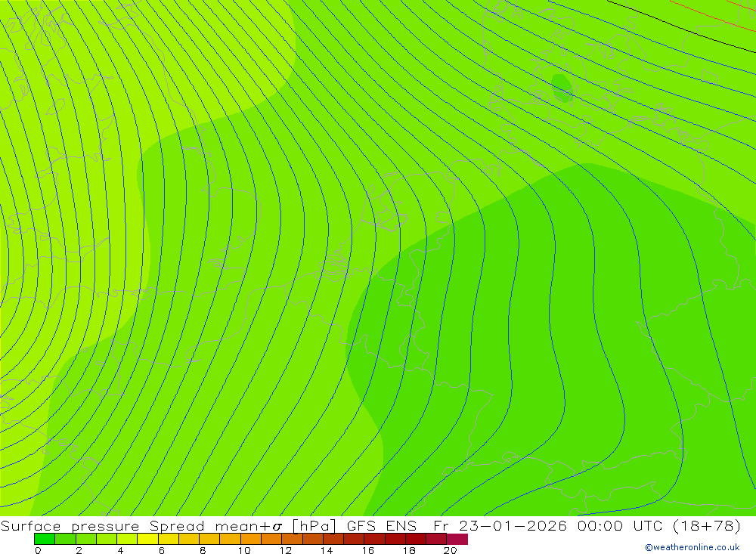Click the 'Surface pressure Spread' title text
Screen dimensions: 756x554
pos(103,525)
